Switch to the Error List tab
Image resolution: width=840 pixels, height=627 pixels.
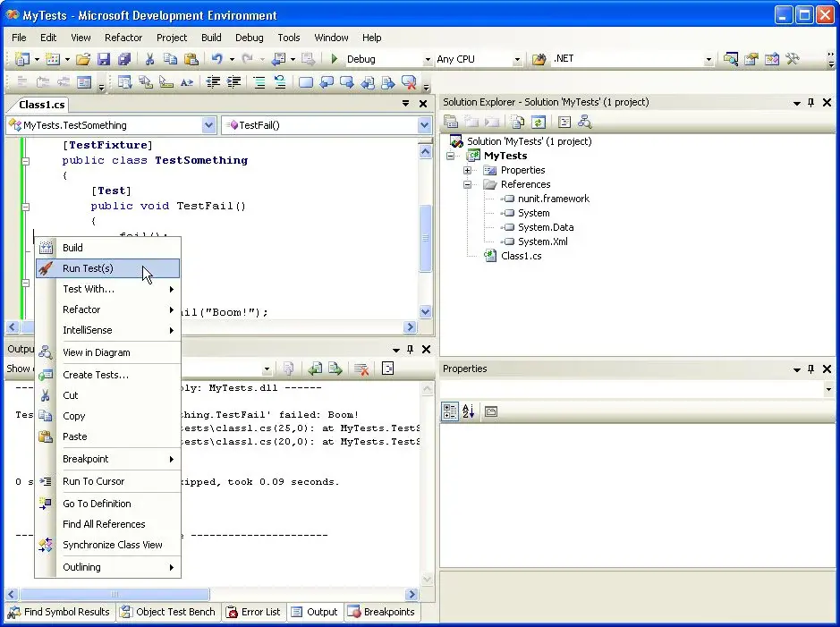pyautogui.click(x=253, y=612)
